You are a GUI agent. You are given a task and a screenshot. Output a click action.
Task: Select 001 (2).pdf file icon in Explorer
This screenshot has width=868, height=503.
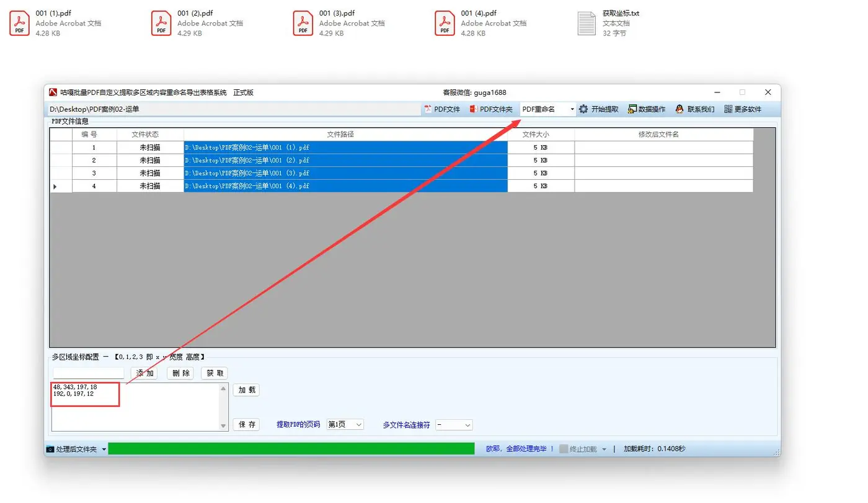161,24
